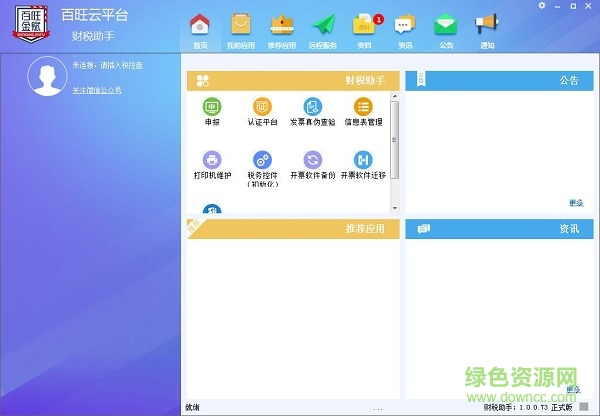Minimize the window
This screenshot has height=416, width=600.
[x=558, y=7]
